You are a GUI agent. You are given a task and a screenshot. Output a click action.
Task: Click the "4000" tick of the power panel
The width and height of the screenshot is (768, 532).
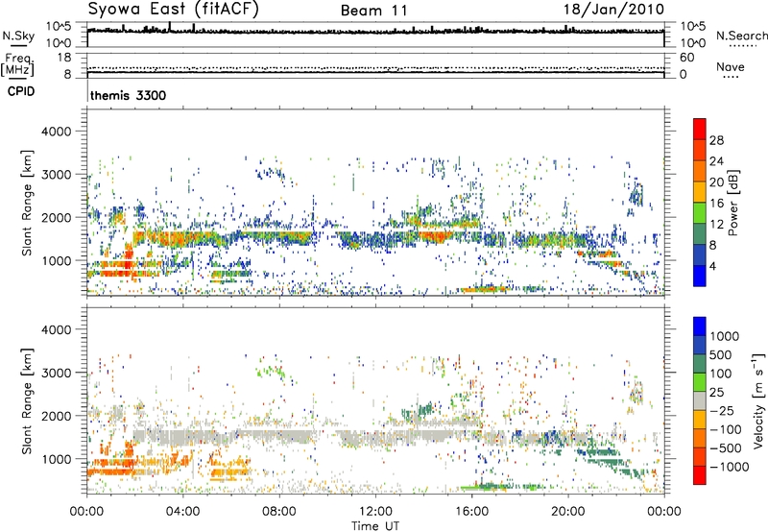click(x=57, y=132)
